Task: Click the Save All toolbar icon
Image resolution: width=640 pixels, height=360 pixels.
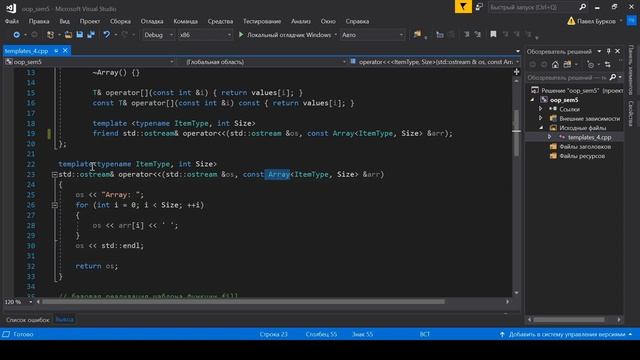Action: pyautogui.click(x=91, y=35)
